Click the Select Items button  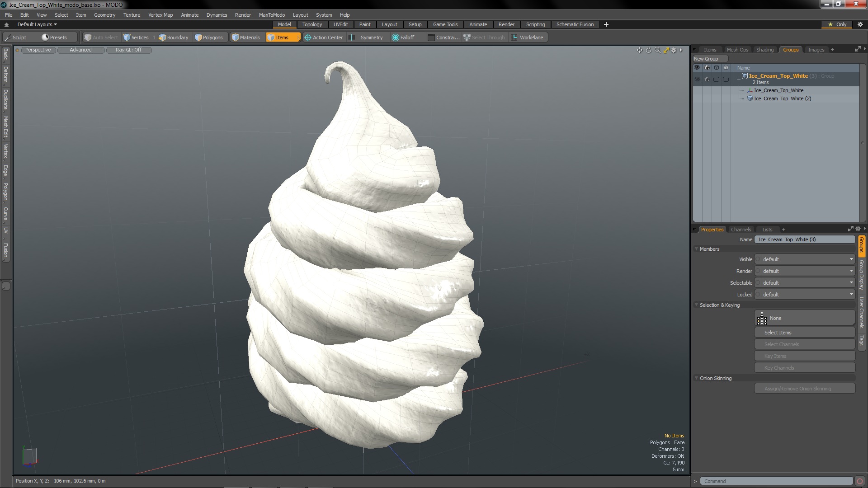[x=805, y=333]
